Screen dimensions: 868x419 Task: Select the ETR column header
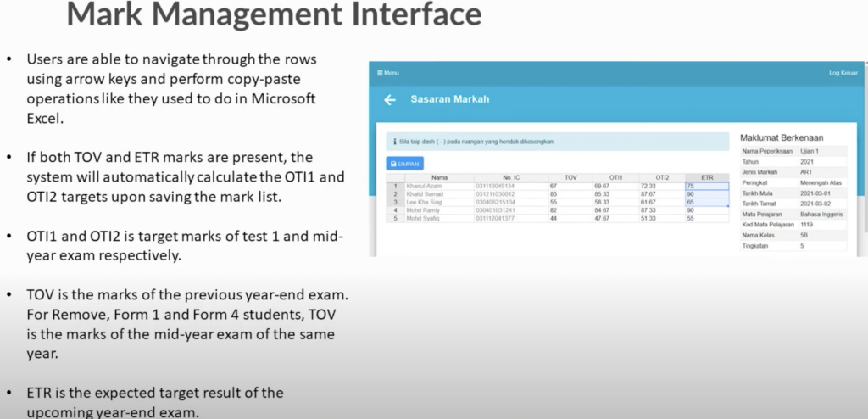click(706, 177)
